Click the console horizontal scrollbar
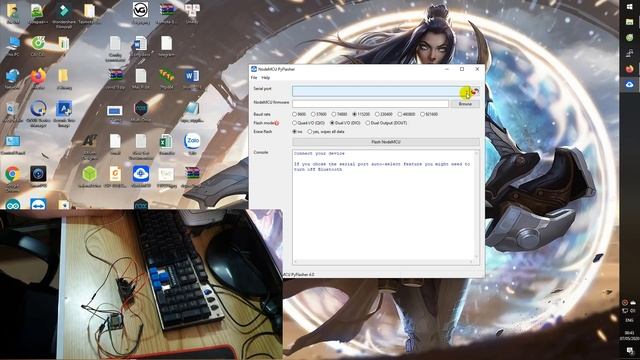This screenshot has height=360, width=640. (384, 262)
